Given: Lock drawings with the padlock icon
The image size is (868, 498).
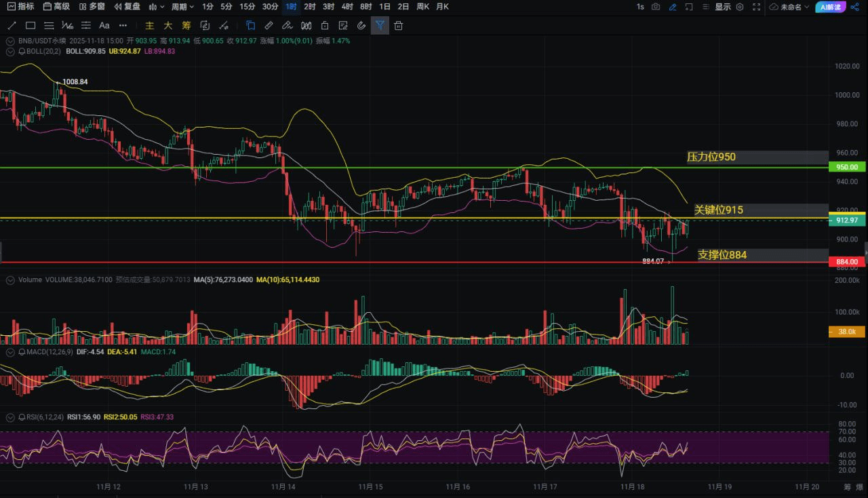Looking at the screenshot, I should 325,26.
